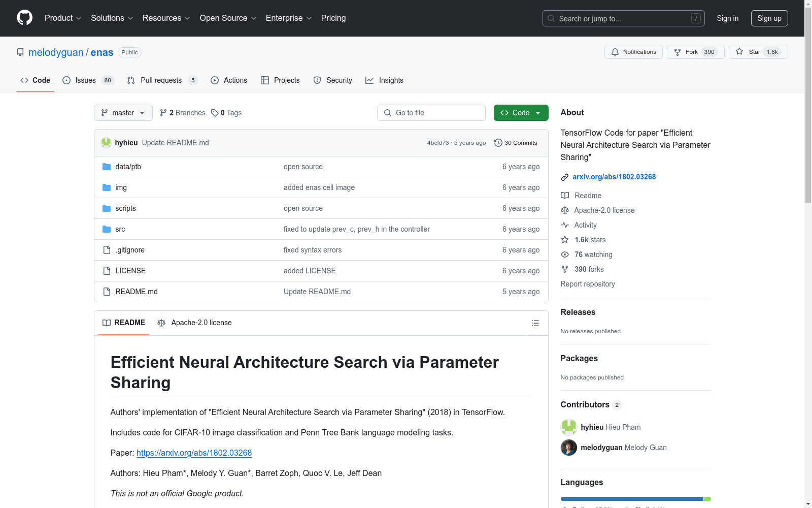812x508 pixels.
Task: Switch to the Security tab
Action: pyautogui.click(x=333, y=80)
